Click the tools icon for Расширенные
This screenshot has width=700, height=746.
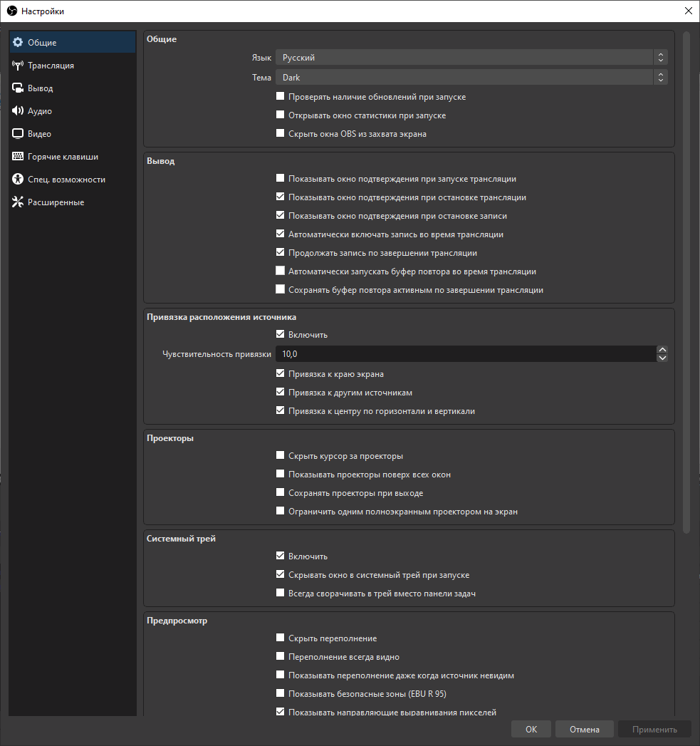click(18, 202)
